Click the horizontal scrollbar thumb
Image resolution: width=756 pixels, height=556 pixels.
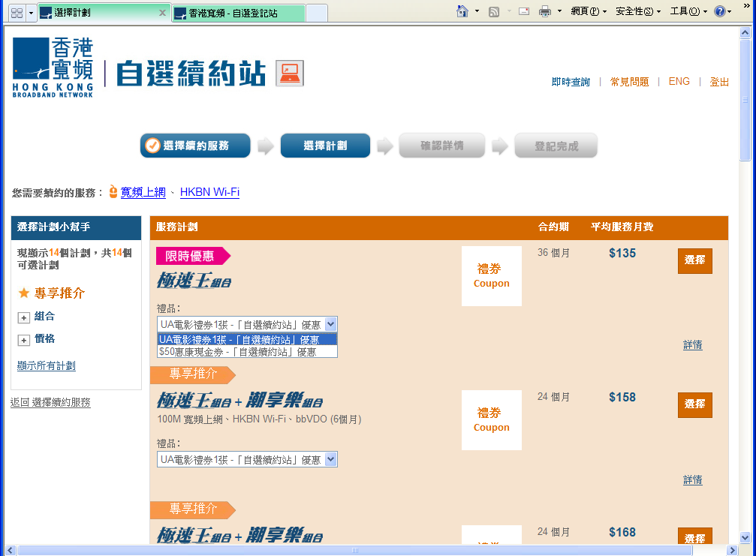(355, 550)
